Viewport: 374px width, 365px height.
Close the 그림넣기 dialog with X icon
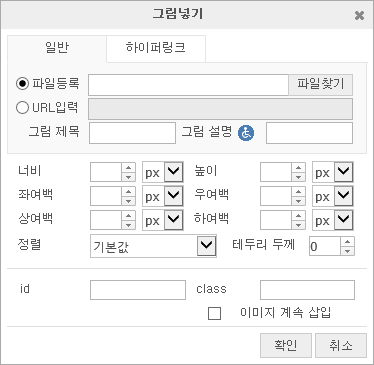(x=359, y=15)
